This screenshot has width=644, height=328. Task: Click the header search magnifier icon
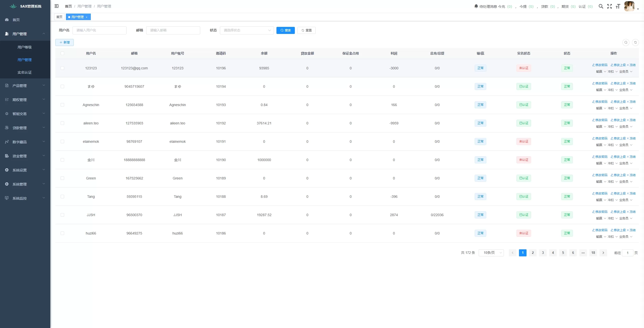coord(601,6)
